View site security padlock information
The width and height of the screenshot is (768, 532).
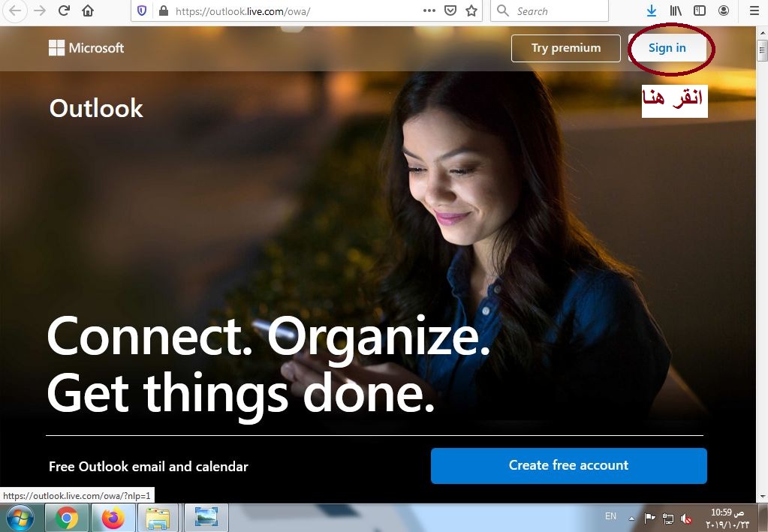pos(161,11)
